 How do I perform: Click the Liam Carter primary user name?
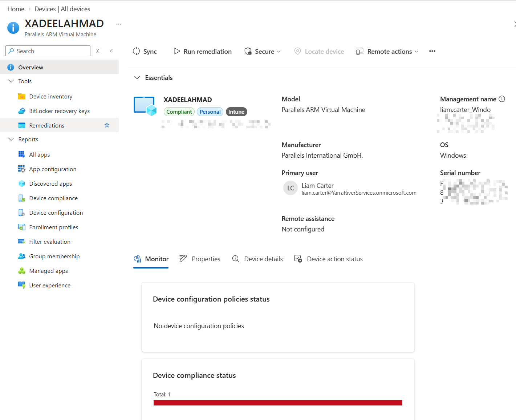point(317,186)
